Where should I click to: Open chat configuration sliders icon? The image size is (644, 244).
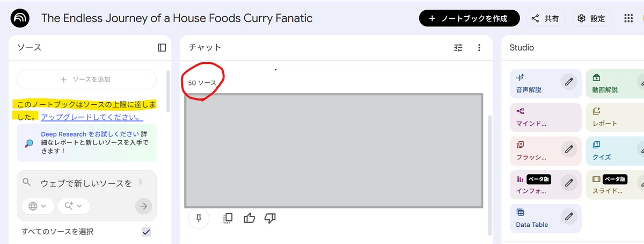[458, 48]
